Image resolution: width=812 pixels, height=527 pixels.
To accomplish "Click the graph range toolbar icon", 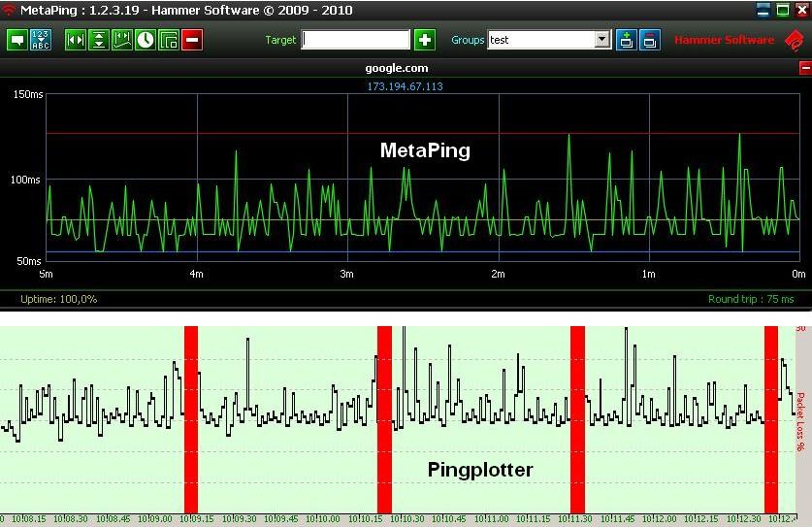I will click(122, 40).
